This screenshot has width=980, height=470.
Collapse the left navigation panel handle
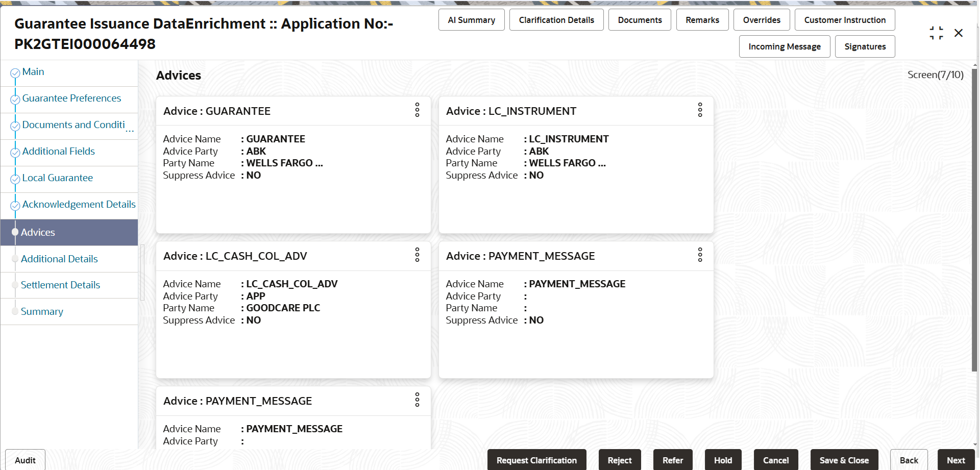(x=142, y=273)
